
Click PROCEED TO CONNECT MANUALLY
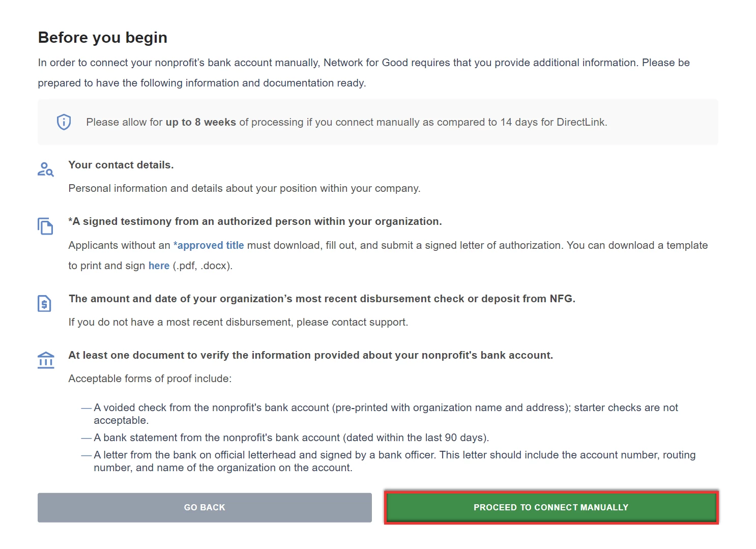(x=550, y=507)
